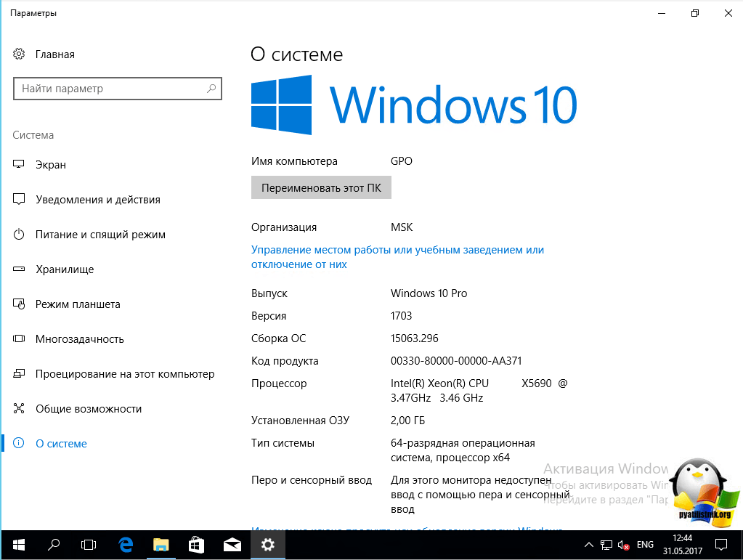Open Microsoft Edge from the taskbar
The width and height of the screenshot is (743, 560).
pyautogui.click(x=126, y=544)
